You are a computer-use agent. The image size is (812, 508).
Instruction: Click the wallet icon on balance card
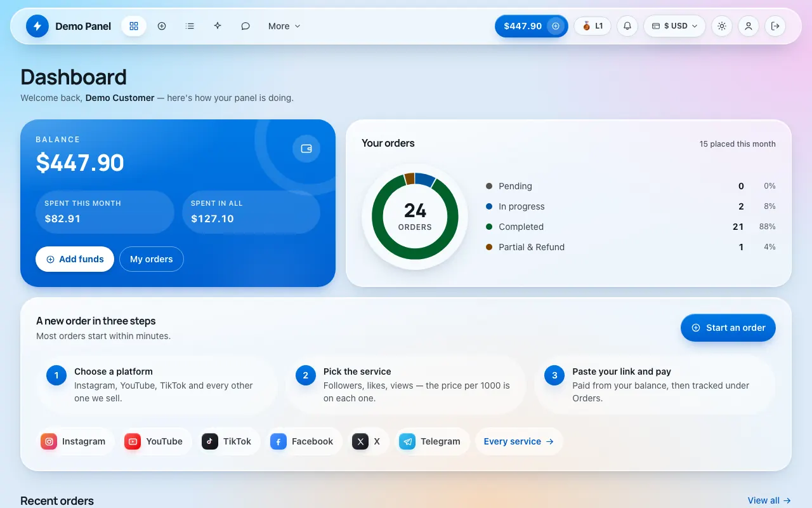(x=306, y=149)
